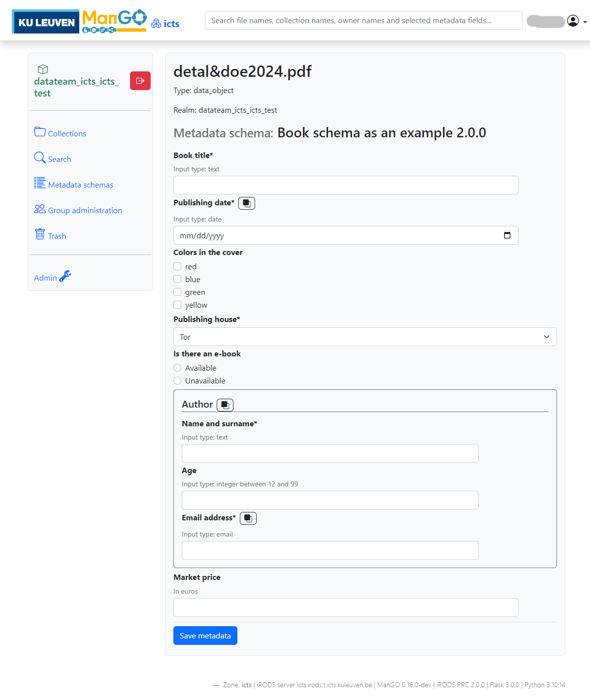Click the KU Leuven logo
The width and height of the screenshot is (590, 700).
coord(46,22)
